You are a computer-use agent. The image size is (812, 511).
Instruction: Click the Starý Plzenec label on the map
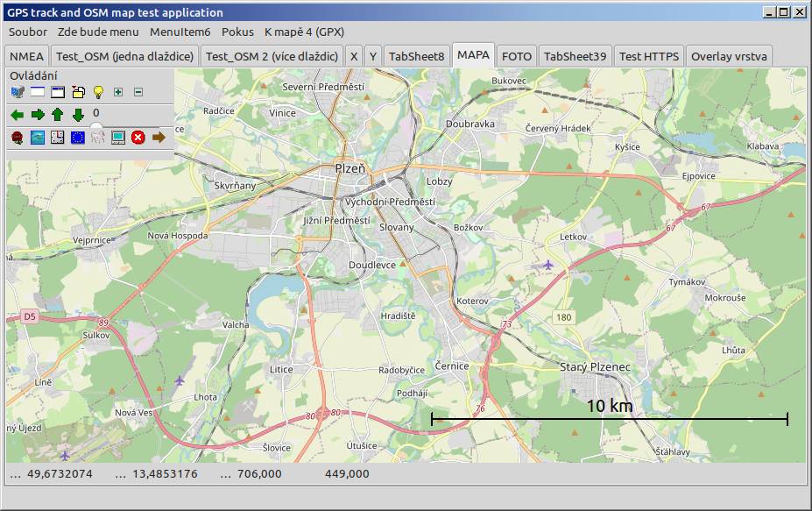[x=595, y=367]
